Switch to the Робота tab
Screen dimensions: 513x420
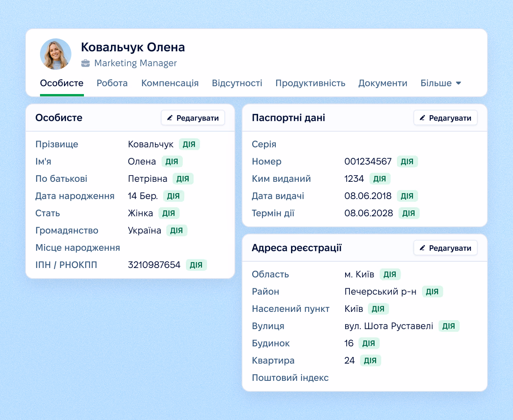112,83
